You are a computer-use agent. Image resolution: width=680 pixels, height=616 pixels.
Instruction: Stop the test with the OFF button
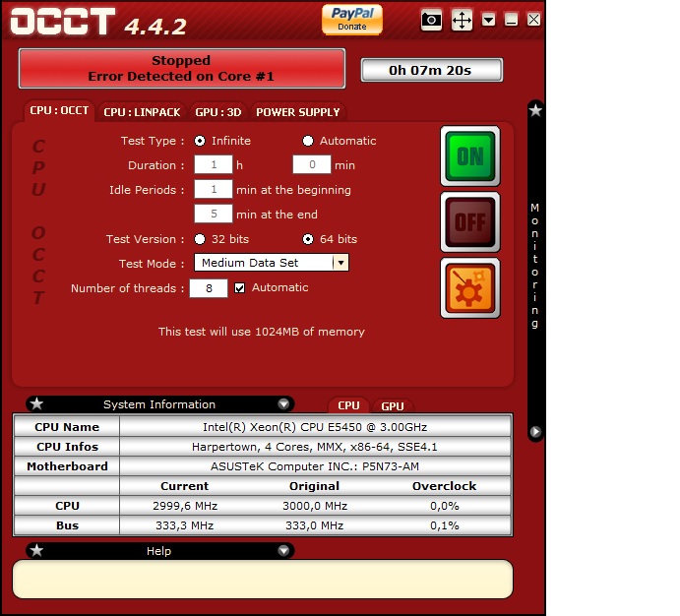pos(470,222)
